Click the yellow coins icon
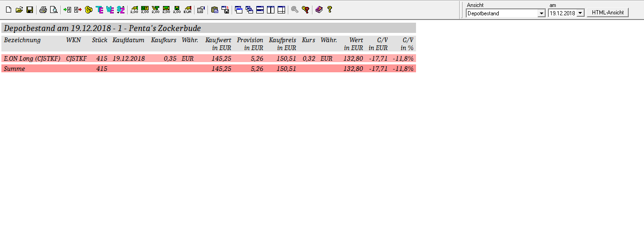644x234 pixels. tap(89, 9)
